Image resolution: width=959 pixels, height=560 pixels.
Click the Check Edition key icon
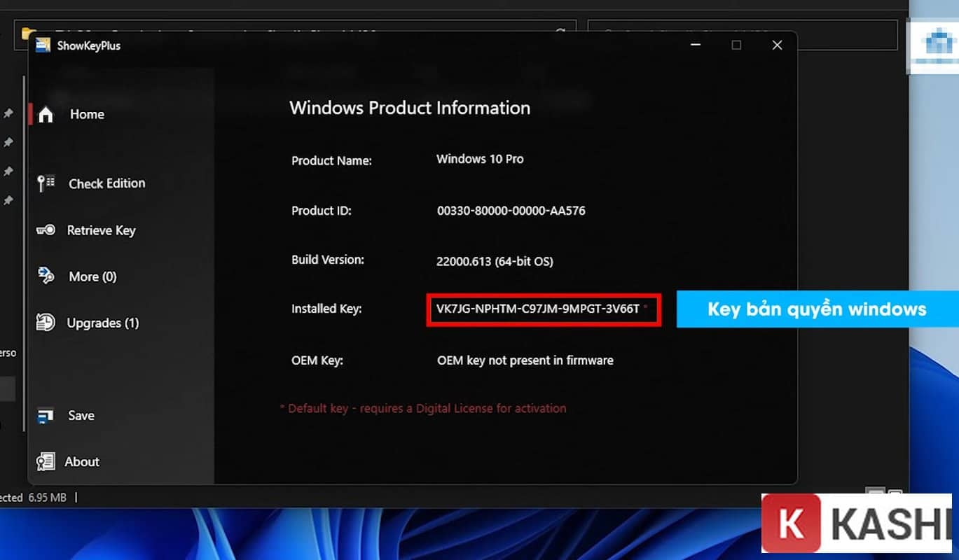tap(46, 183)
